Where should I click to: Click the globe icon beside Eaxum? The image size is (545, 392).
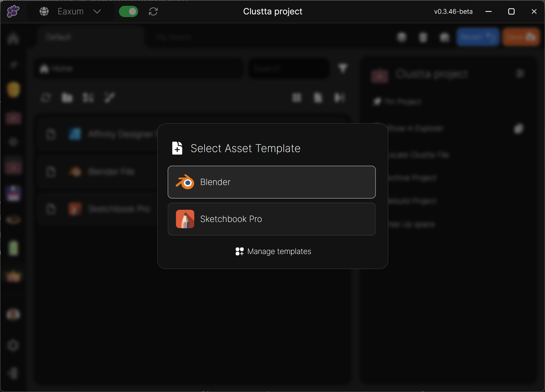click(x=44, y=12)
